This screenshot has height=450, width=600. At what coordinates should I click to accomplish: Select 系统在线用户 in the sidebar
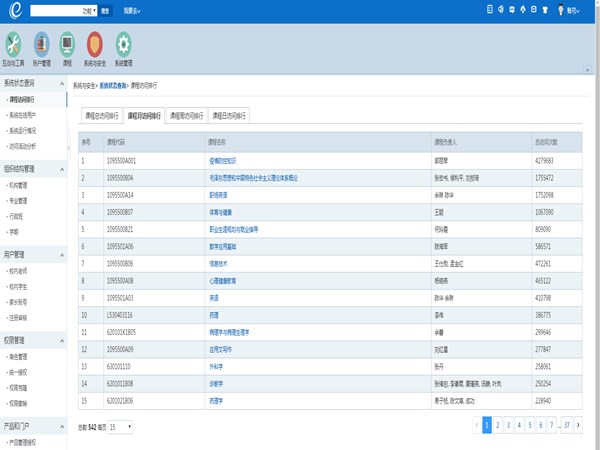[27, 115]
